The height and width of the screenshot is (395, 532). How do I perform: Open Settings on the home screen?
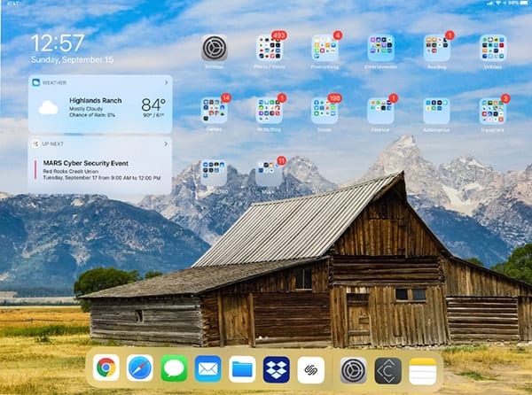[x=215, y=48]
